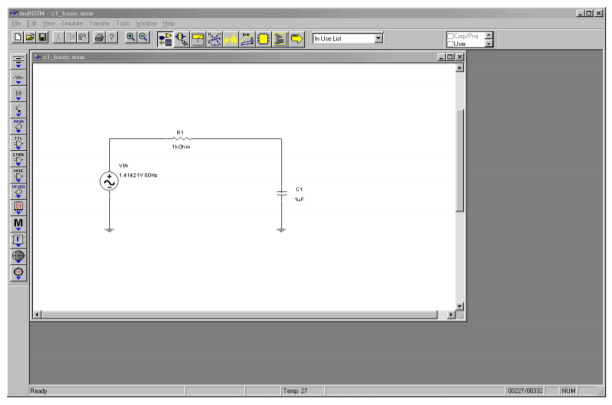The height and width of the screenshot is (405, 612).
Task: Open the Tools menu
Action: pos(123,22)
